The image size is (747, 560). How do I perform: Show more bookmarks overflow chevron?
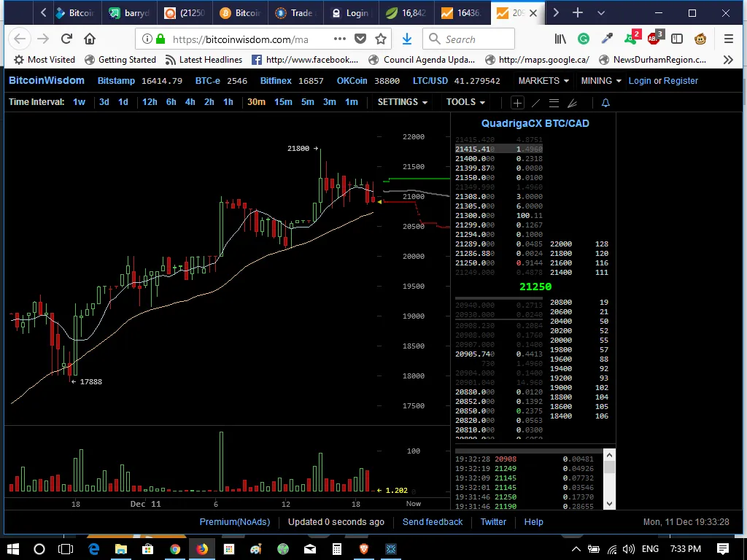pos(728,60)
